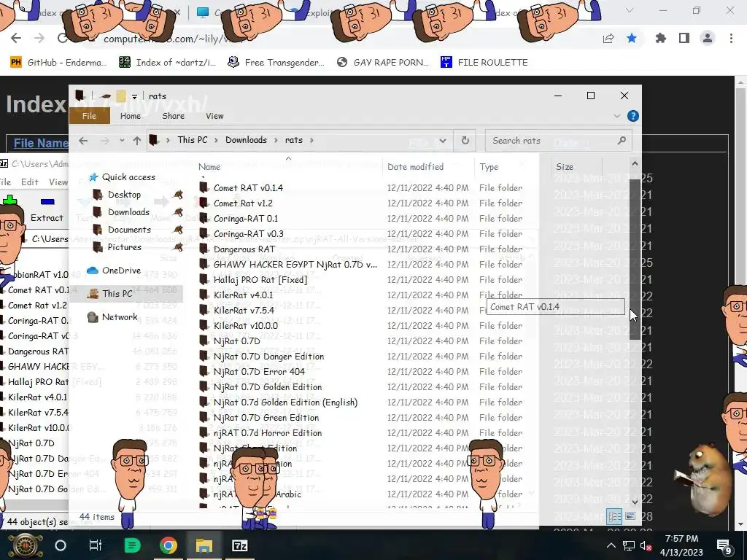Open the File tab in Explorer ribbon
The width and height of the screenshot is (747, 560).
tap(89, 116)
